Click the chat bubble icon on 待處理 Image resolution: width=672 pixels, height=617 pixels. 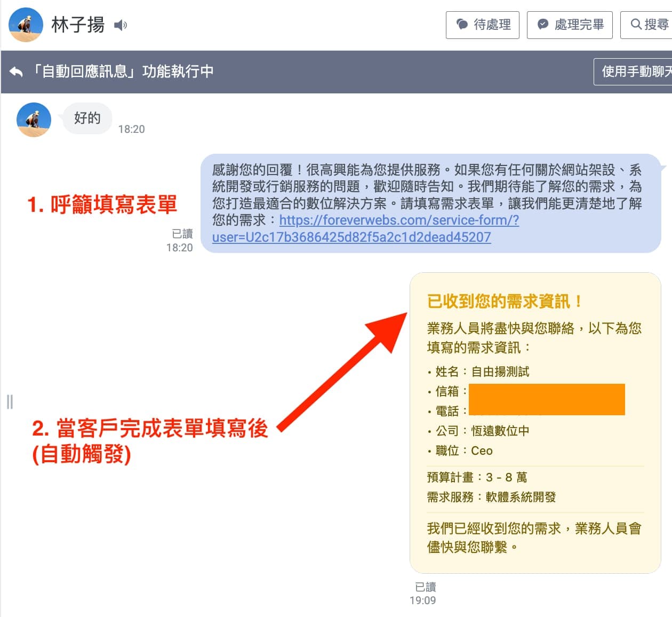(x=462, y=25)
